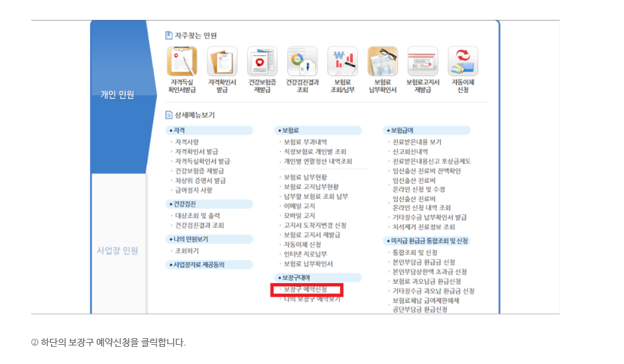The height and width of the screenshot is (364, 624).
Task: Open the 건강검진결과 조회 icon
Action: click(302, 62)
